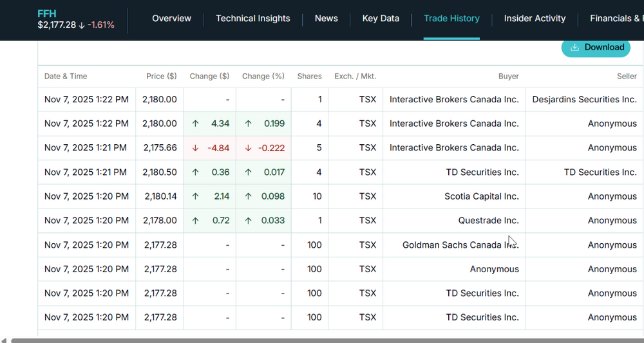Click the Trade History tab
This screenshot has height=343, width=644.
pos(451,19)
